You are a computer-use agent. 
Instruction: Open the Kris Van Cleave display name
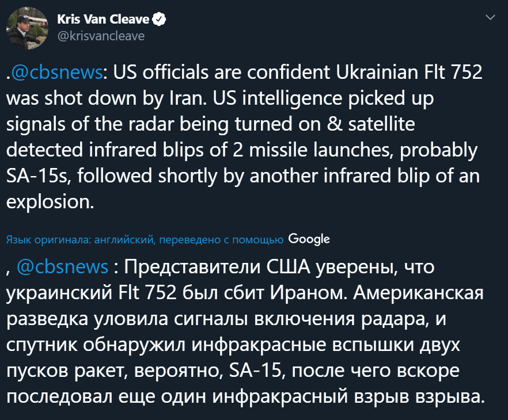103,20
